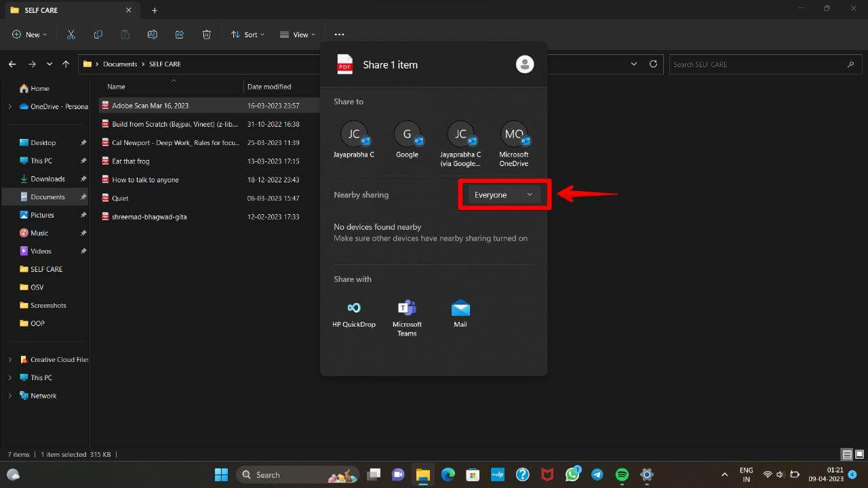The image size is (868, 488).
Task: Share with HP QuickDrop app
Action: pos(354,313)
